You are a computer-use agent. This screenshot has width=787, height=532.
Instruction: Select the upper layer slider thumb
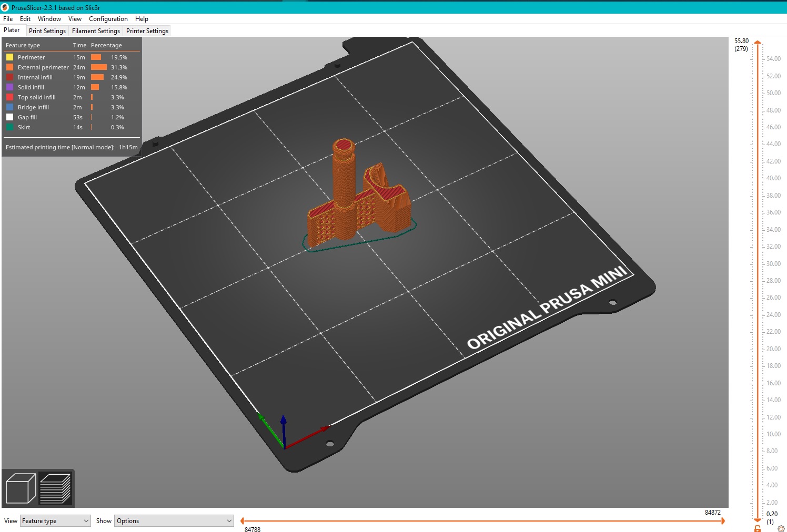click(758, 42)
